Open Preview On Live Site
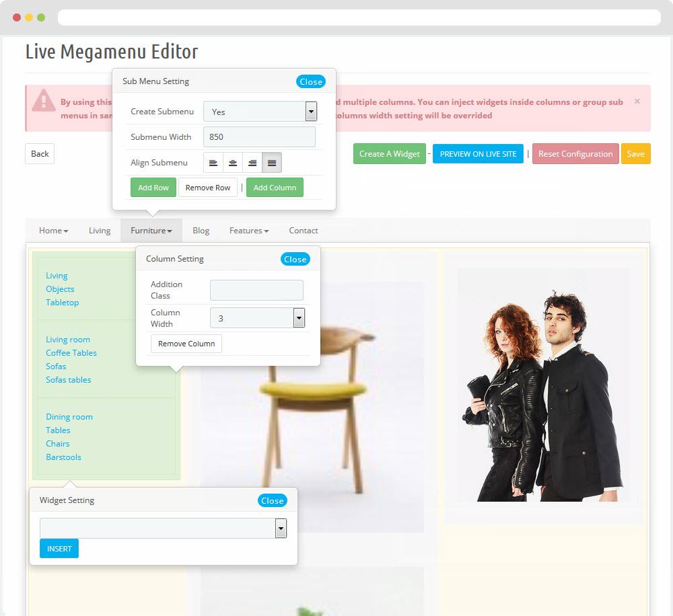 478,154
